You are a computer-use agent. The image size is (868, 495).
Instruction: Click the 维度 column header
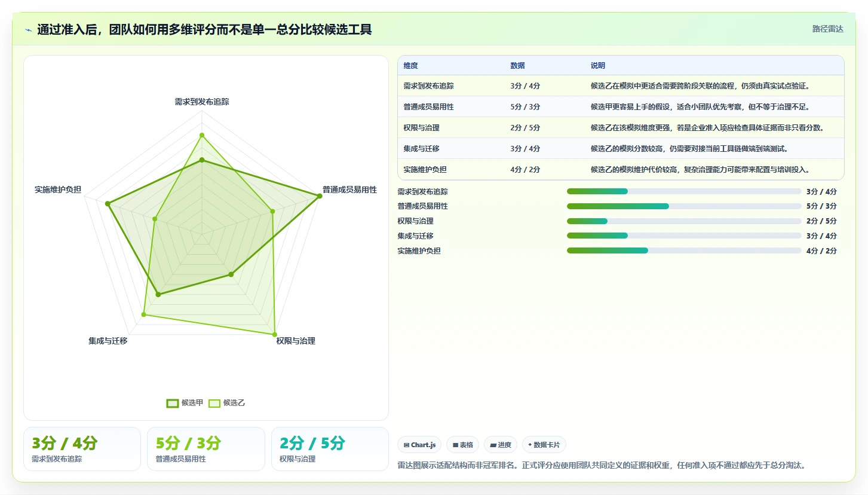tap(410, 66)
